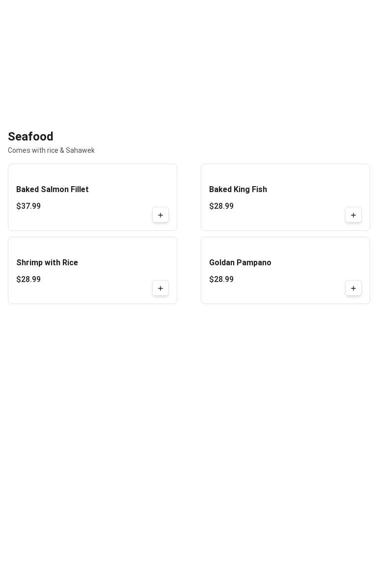Add Goldan Pampano using plus icon
The image size is (378, 588).
click(353, 288)
